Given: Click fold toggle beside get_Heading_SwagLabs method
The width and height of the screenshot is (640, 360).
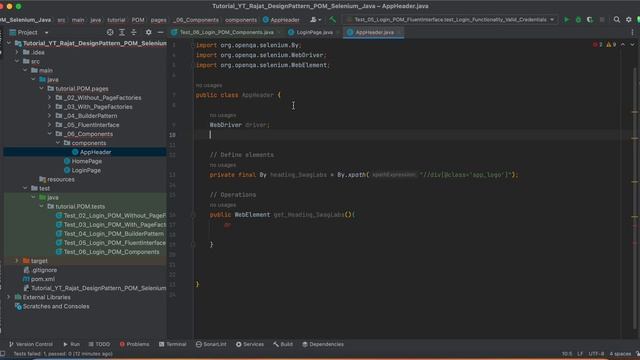Looking at the screenshot, I should coord(193,215).
